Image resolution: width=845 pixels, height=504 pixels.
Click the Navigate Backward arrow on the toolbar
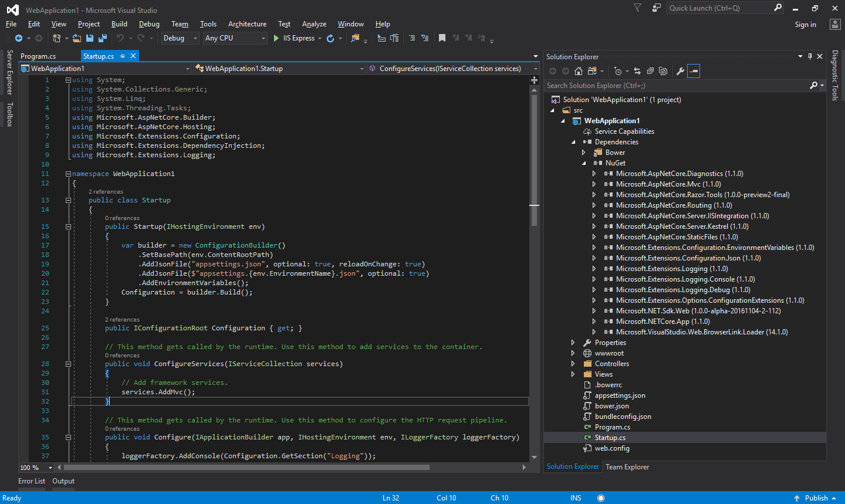tap(18, 38)
